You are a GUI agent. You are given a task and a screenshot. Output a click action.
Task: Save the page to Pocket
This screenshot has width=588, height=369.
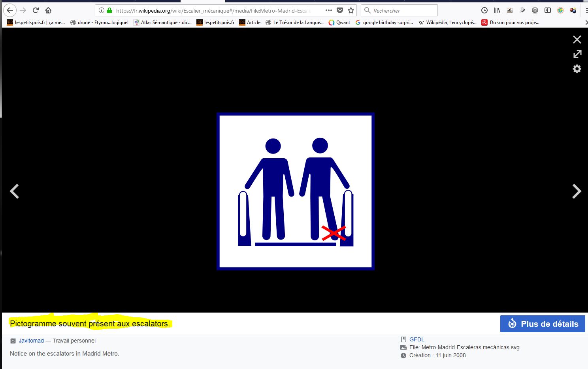339,10
